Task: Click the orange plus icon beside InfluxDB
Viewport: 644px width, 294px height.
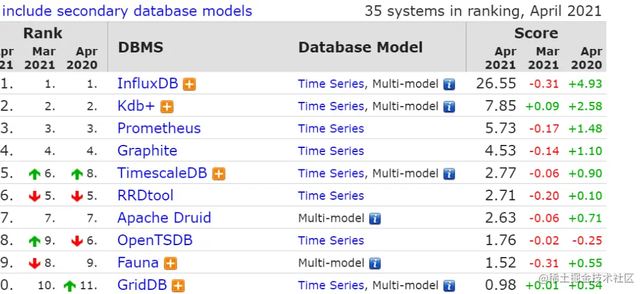Action: (189, 84)
